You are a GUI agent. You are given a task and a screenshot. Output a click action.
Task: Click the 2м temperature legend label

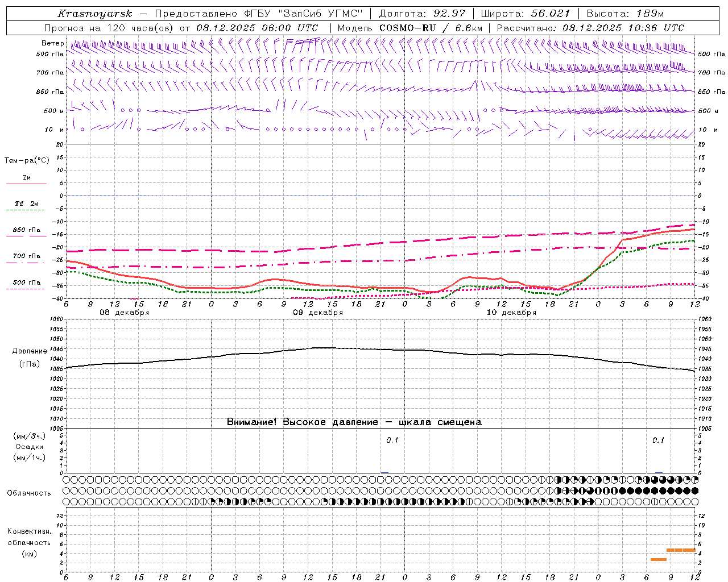coord(27,177)
